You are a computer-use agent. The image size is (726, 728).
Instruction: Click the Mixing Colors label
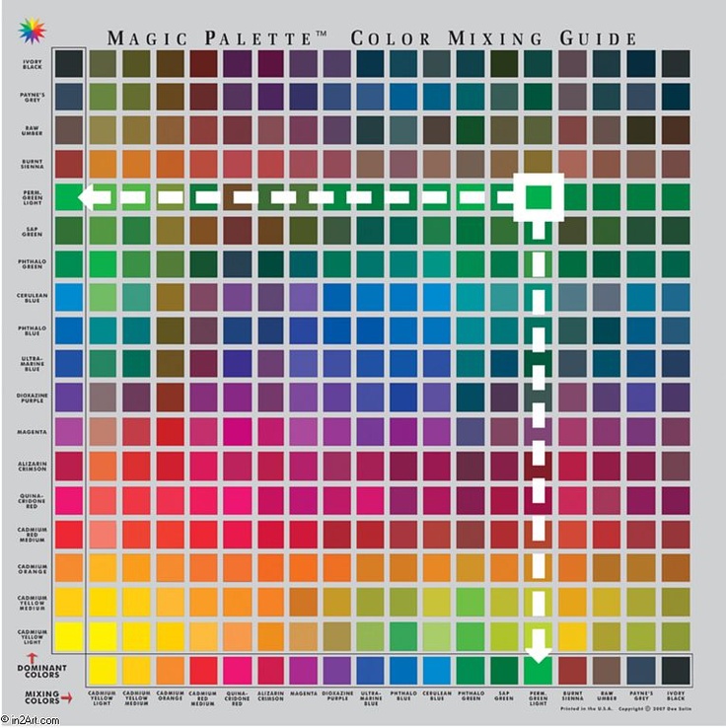pos(30,699)
